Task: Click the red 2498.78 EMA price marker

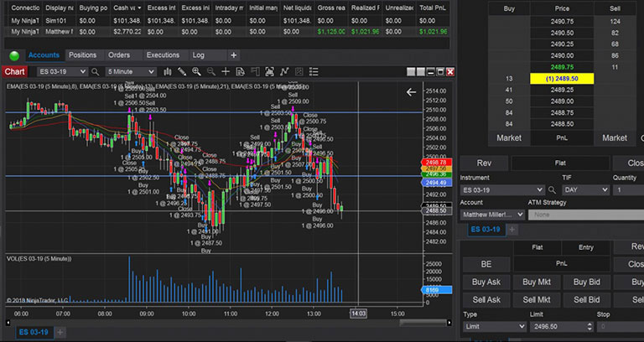Action: click(x=437, y=163)
